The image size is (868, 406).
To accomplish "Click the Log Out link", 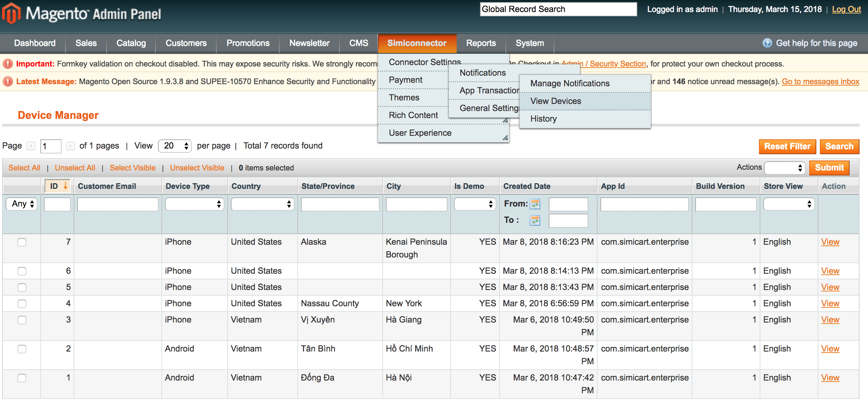I will [x=846, y=10].
